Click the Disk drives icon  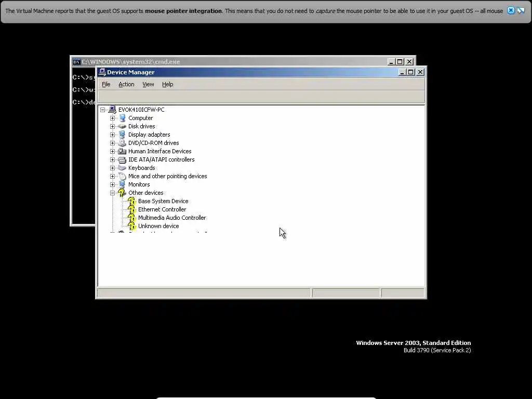tap(122, 126)
